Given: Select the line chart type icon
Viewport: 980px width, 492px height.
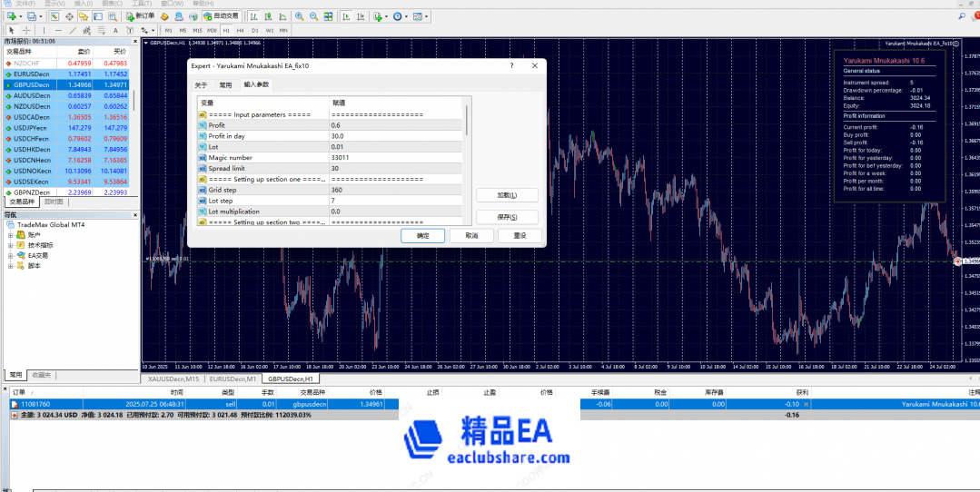Looking at the screenshot, I should click(282, 16).
